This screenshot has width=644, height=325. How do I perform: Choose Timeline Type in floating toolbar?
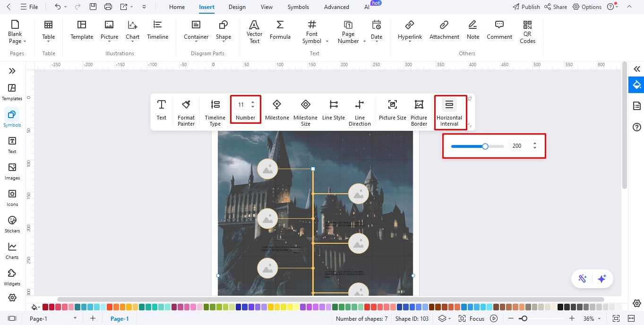point(215,113)
